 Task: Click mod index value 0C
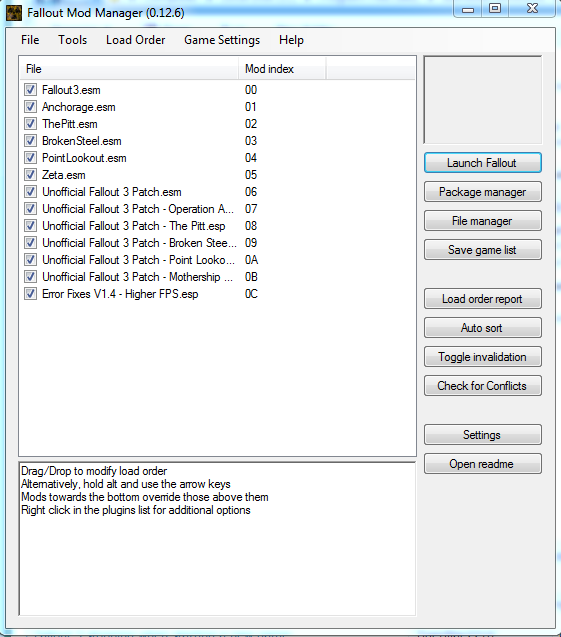click(x=251, y=294)
